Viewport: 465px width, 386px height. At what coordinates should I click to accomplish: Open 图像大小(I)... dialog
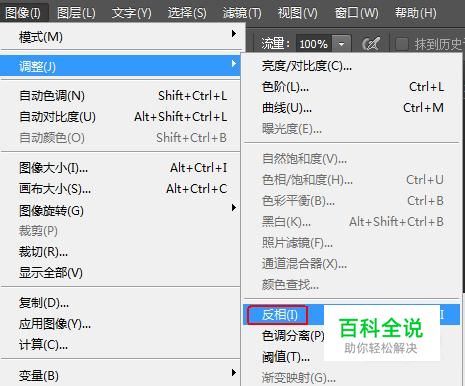[x=120, y=168]
